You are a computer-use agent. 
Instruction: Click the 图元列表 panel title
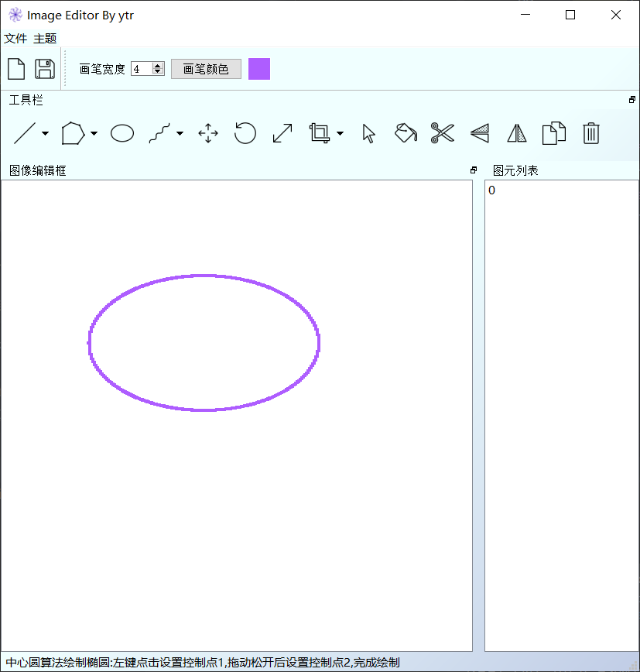pos(515,170)
